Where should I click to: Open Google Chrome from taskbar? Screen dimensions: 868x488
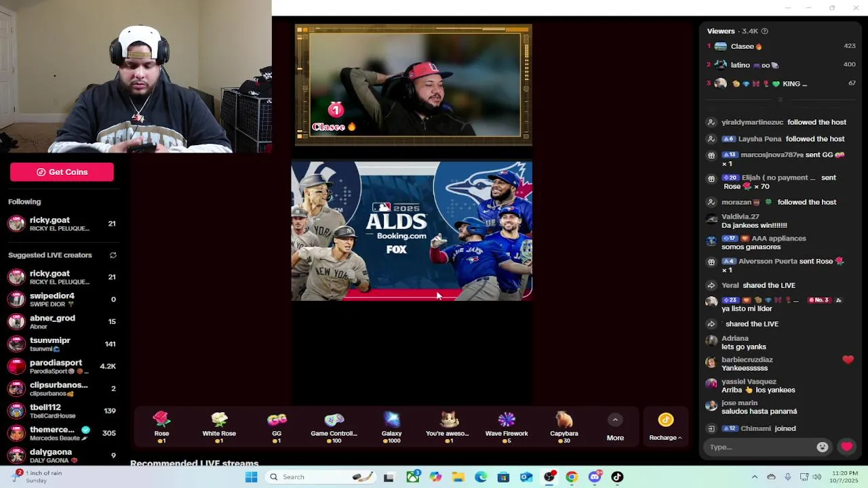coord(572,477)
